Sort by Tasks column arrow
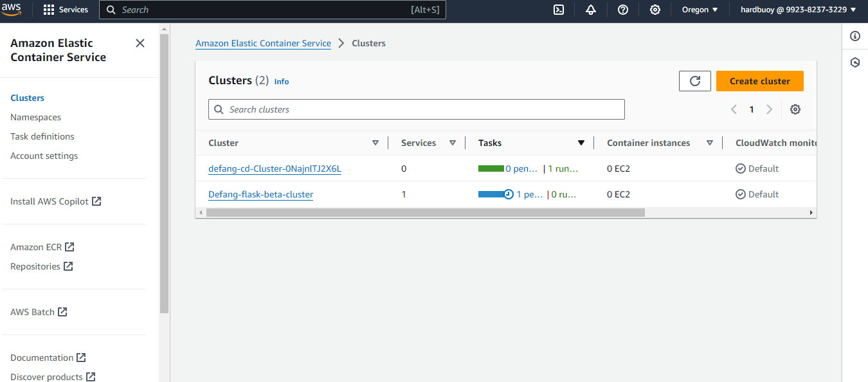This screenshot has height=382, width=868. point(581,143)
